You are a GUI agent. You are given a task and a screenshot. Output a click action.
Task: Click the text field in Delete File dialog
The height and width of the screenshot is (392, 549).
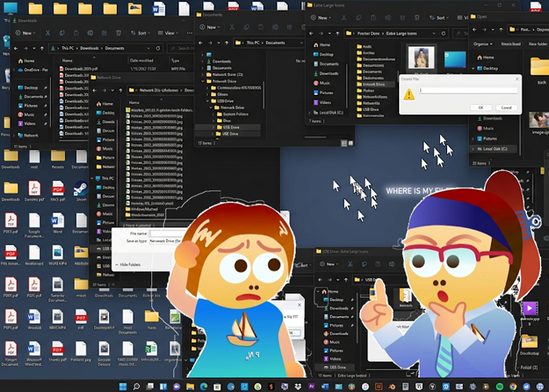pyautogui.click(x=467, y=90)
